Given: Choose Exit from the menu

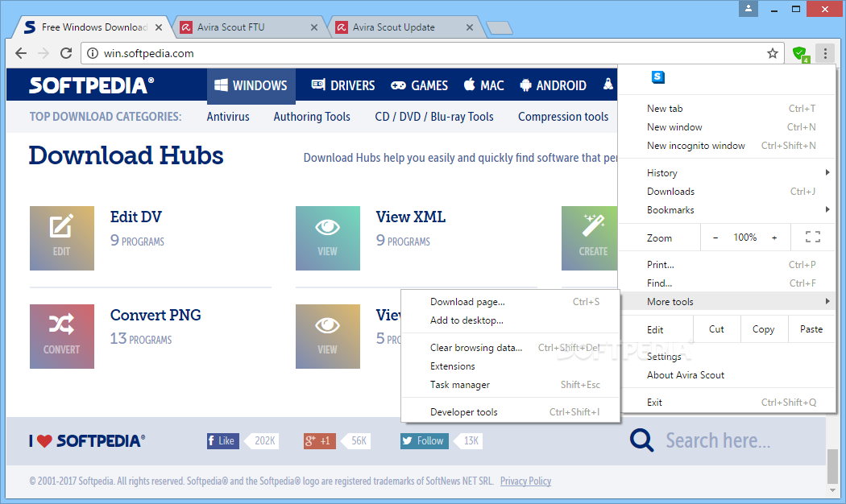Looking at the screenshot, I should click(726, 402).
